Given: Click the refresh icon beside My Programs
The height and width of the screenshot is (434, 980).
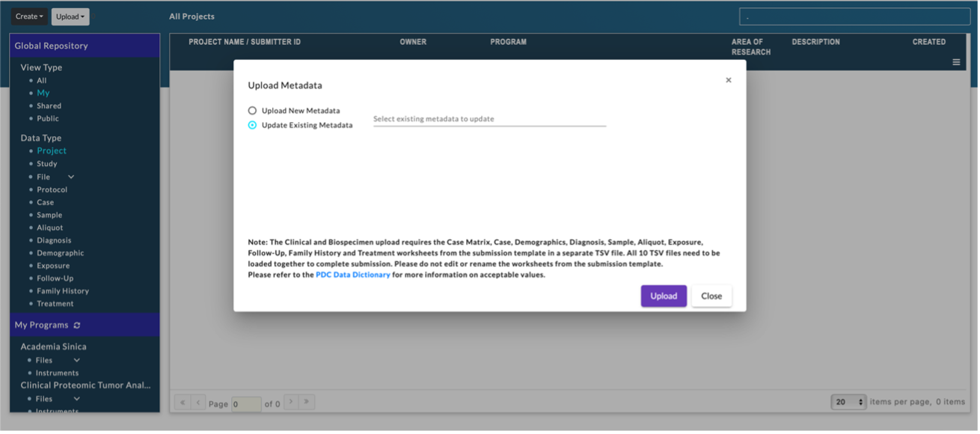Looking at the screenshot, I should (x=76, y=325).
